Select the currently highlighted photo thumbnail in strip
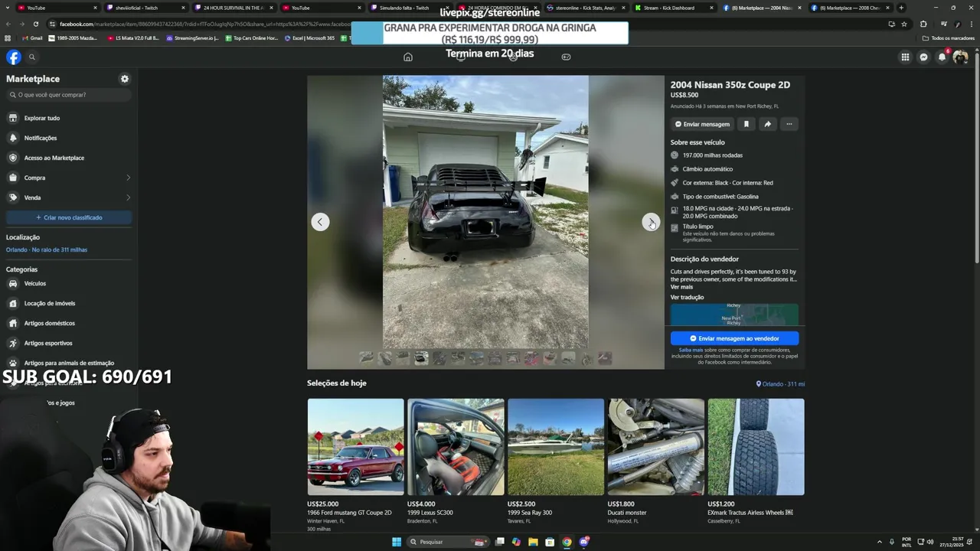 421,357
